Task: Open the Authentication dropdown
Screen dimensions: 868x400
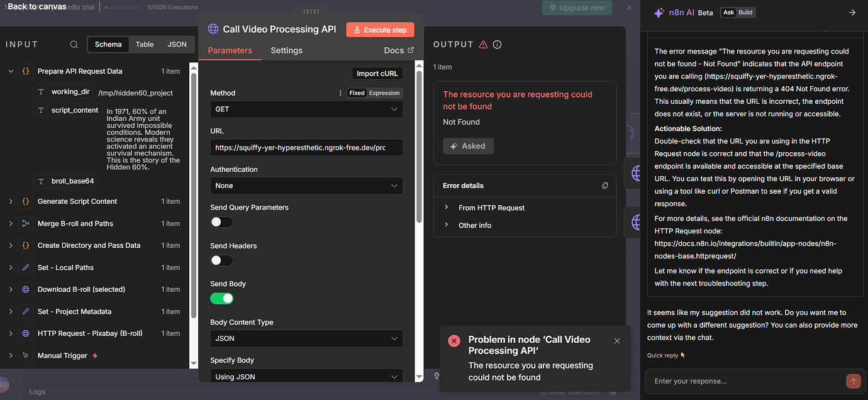Action: point(306,186)
